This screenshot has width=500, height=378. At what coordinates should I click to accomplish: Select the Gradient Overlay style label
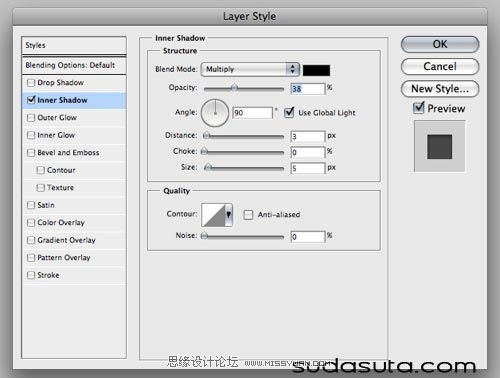[66, 240]
